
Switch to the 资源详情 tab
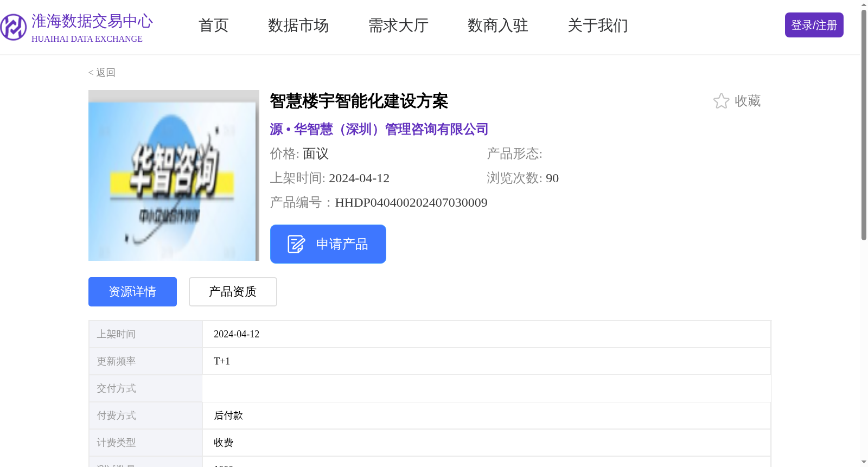point(132,292)
